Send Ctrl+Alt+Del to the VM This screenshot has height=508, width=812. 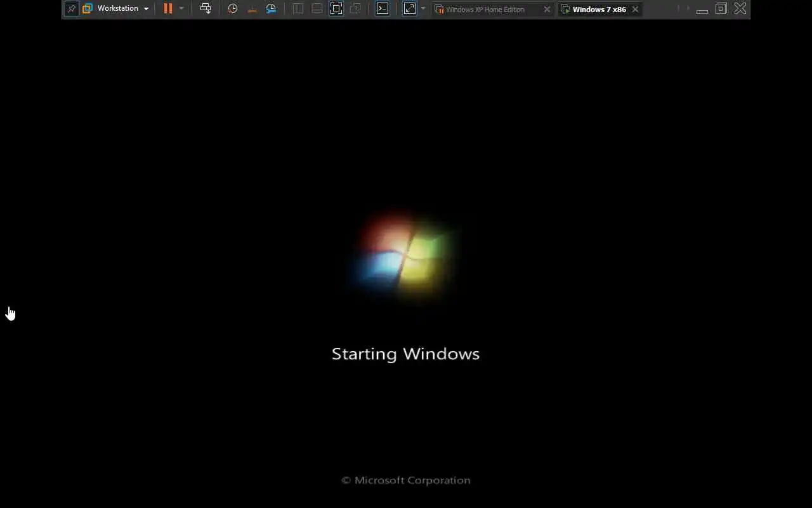(206, 9)
